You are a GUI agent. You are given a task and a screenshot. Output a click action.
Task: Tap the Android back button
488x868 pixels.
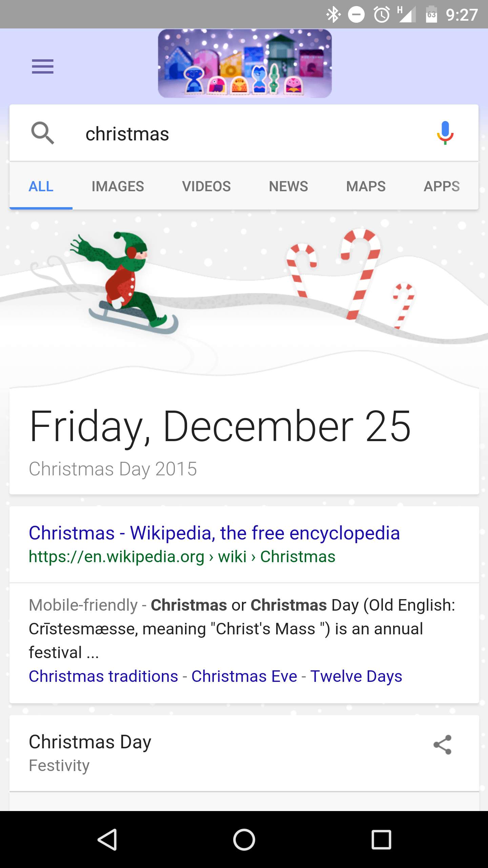click(107, 840)
